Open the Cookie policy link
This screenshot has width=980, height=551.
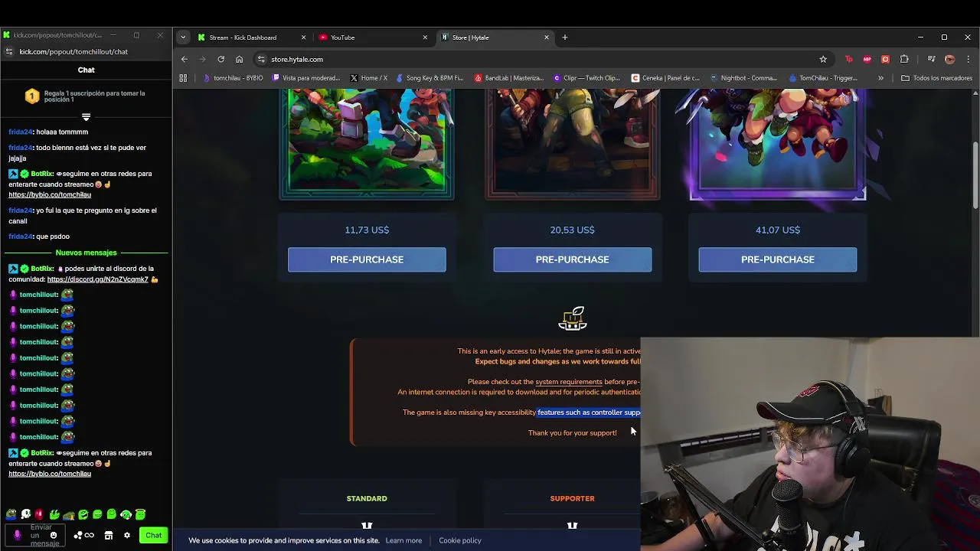point(460,540)
